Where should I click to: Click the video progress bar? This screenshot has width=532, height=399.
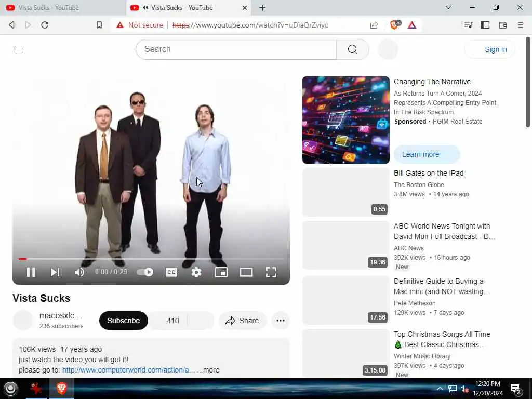151,259
